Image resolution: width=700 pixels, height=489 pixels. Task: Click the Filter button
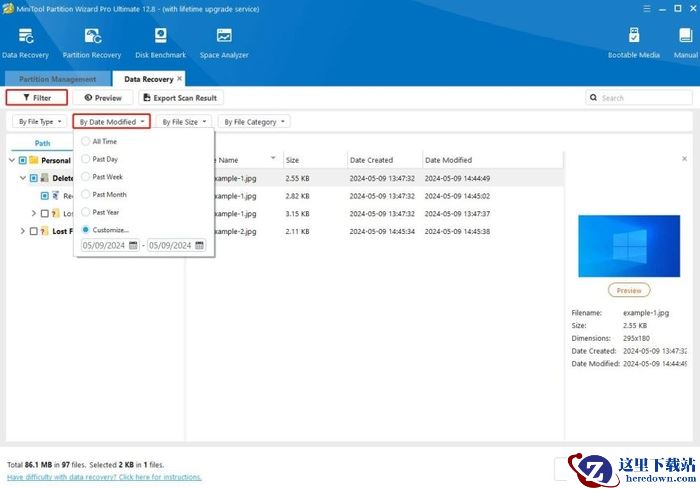[37, 97]
